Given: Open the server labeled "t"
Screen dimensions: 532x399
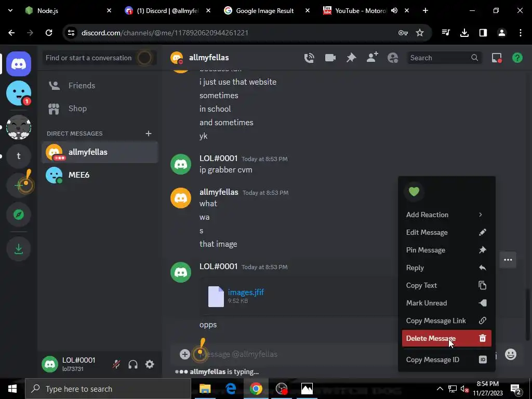Looking at the screenshot, I should click(x=19, y=156).
